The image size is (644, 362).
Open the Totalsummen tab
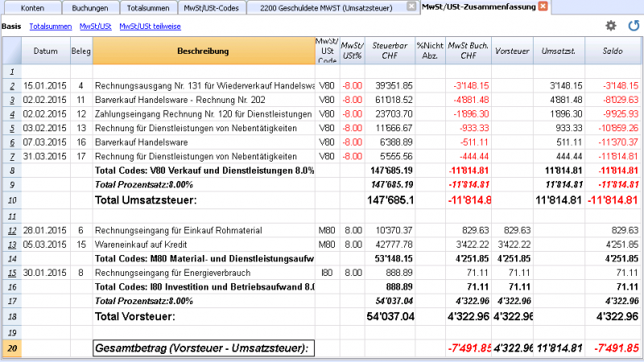pos(148,8)
